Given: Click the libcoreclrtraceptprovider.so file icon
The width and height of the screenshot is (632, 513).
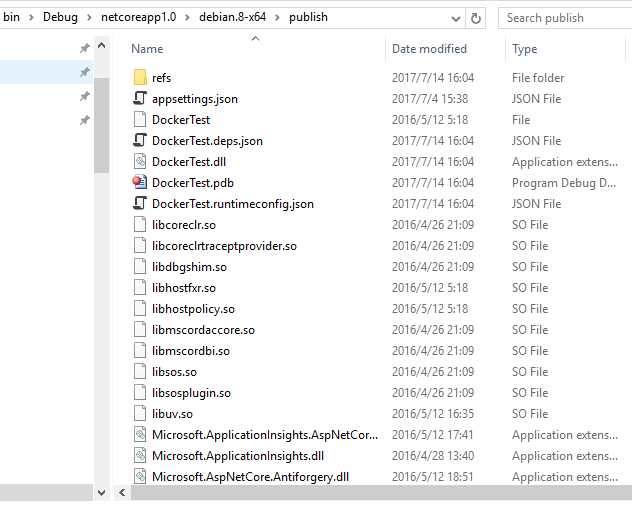Looking at the screenshot, I should [140, 245].
